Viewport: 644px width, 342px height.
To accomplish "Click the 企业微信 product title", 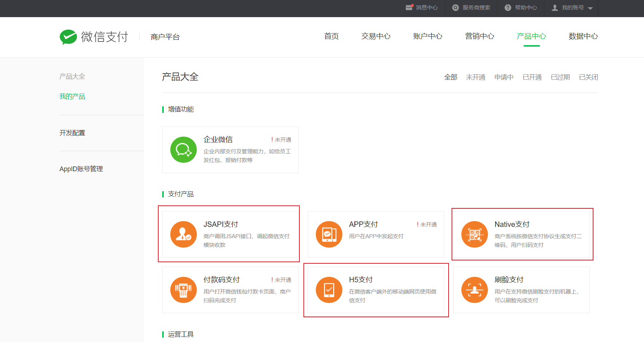I will 218,139.
